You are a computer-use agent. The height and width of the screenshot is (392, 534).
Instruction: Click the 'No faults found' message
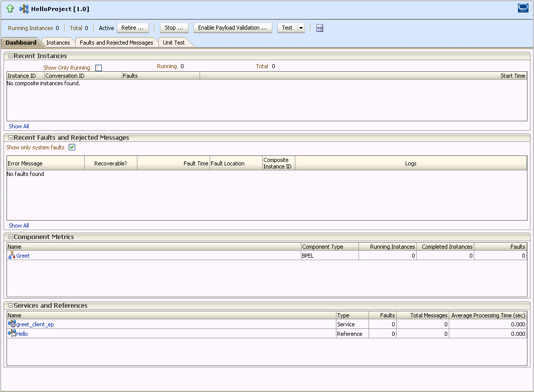point(26,173)
